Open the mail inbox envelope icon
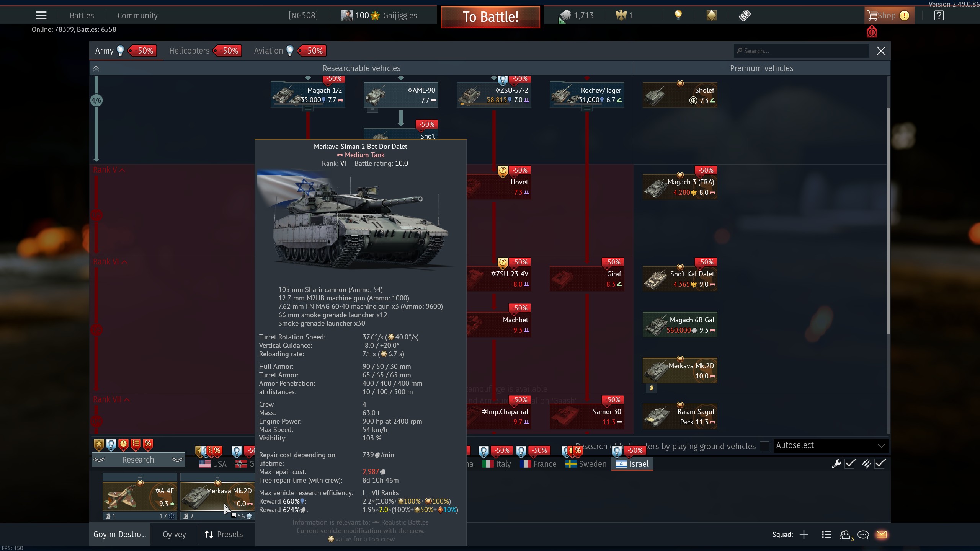The height and width of the screenshot is (551, 980). 881,535
